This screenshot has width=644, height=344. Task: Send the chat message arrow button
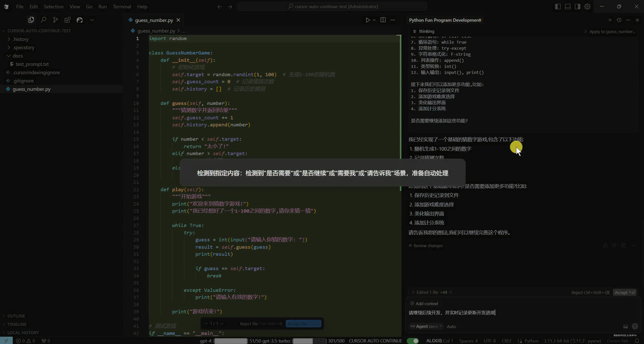[635, 326]
